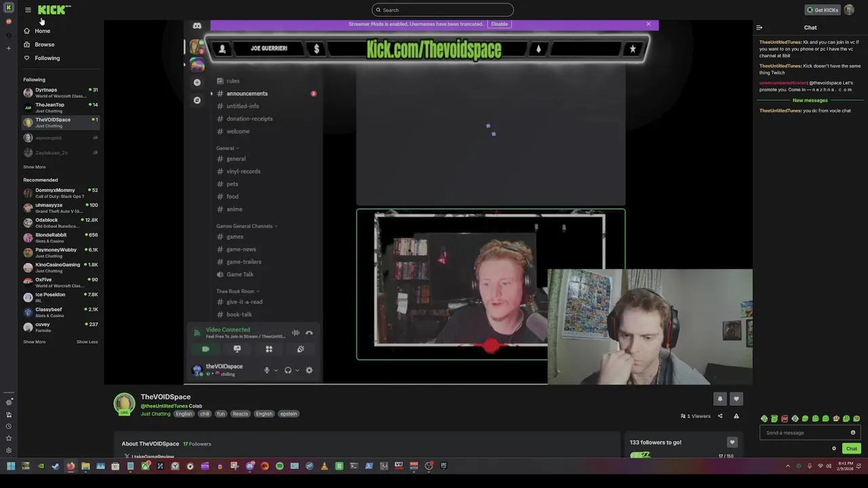Click the Just Chatting category link

[155, 413]
